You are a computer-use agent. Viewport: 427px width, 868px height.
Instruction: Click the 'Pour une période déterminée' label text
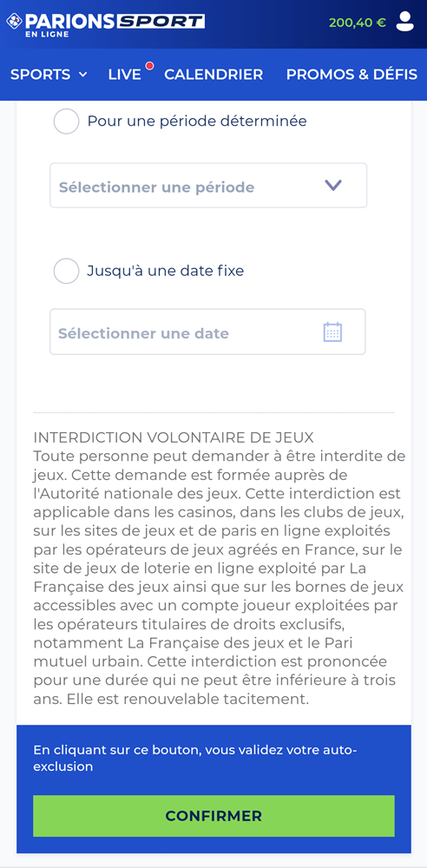pos(197,122)
